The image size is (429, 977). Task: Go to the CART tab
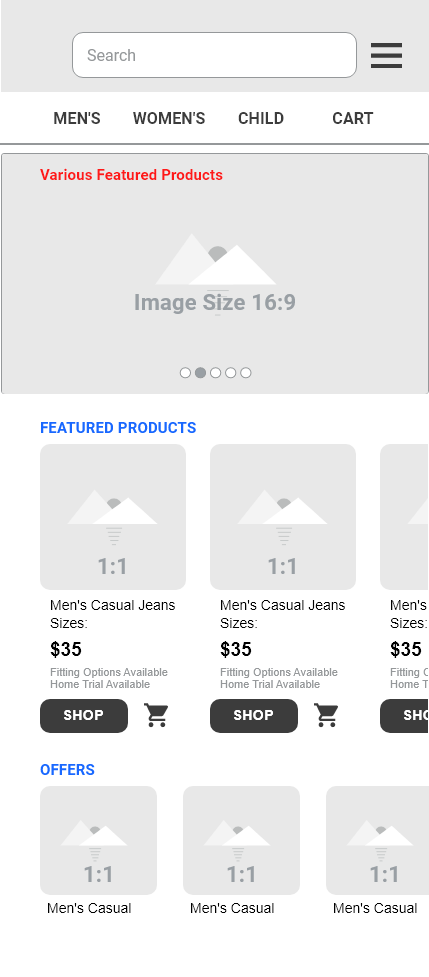click(352, 118)
